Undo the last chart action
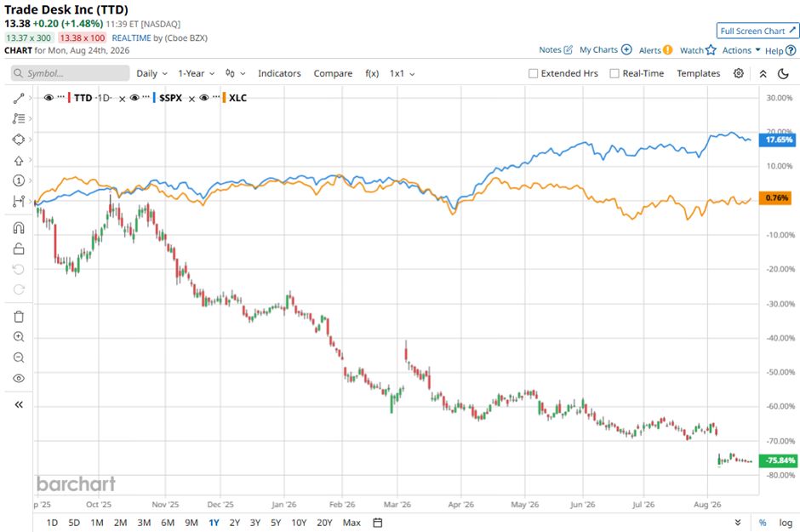The width and height of the screenshot is (800, 532). 19,269
